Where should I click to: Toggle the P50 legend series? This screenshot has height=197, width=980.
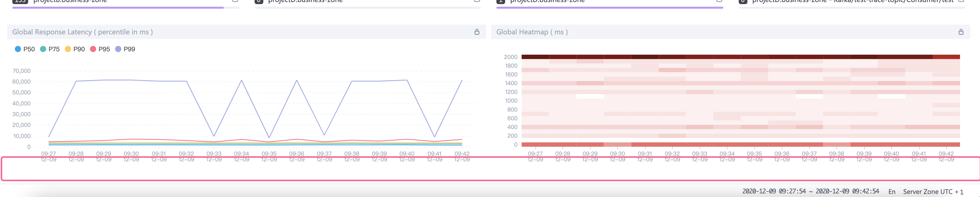coord(25,49)
